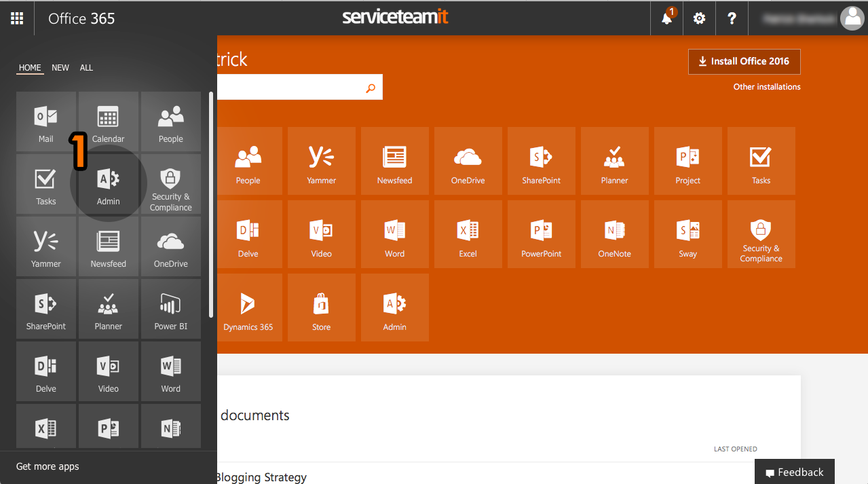Screen dimensions: 868x484
Task: Open the user profile avatar
Action: click(x=852, y=18)
